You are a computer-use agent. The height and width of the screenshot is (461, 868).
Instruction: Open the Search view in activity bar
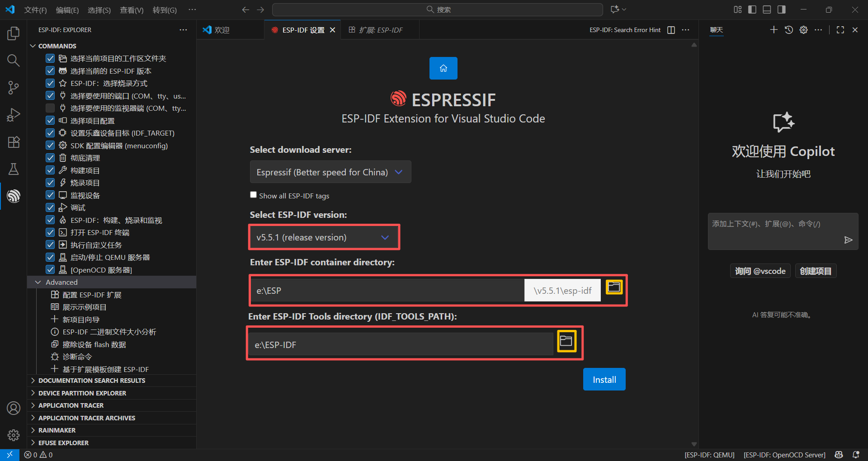click(x=14, y=61)
